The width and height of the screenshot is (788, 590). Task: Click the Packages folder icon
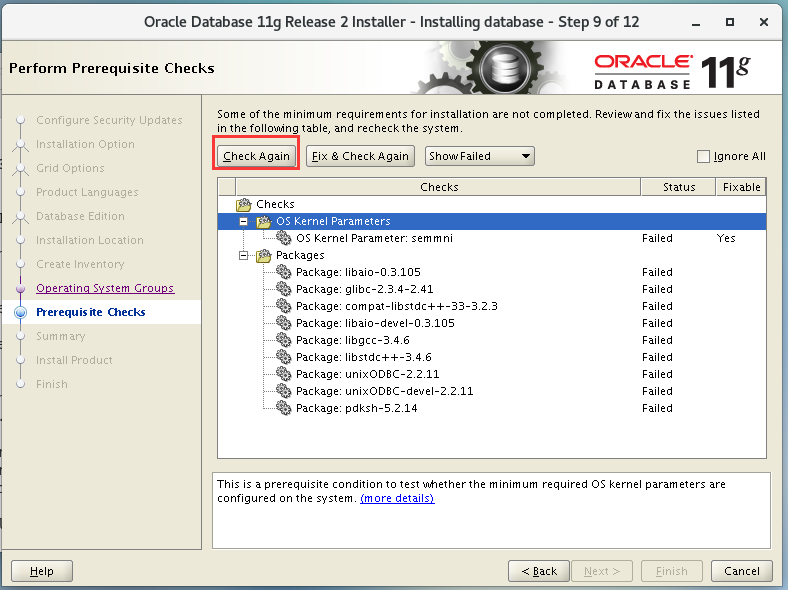[264, 255]
